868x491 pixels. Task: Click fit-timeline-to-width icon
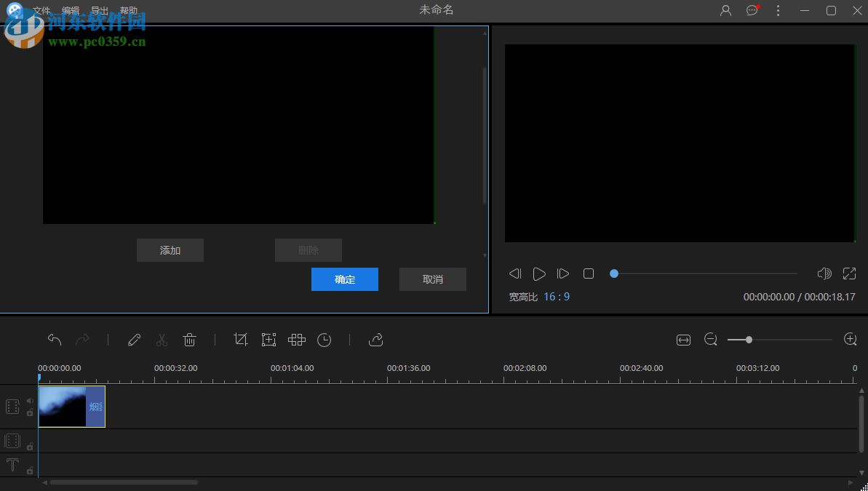click(x=683, y=340)
